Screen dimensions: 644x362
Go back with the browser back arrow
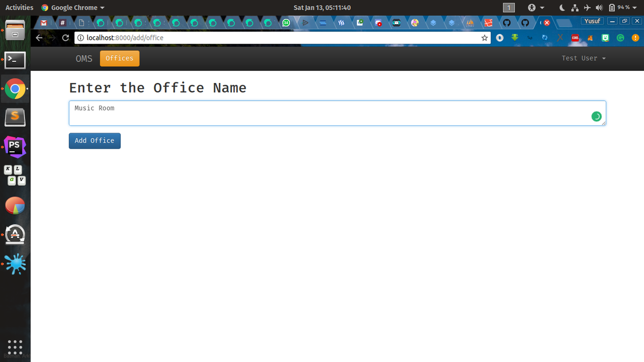pyautogui.click(x=39, y=38)
